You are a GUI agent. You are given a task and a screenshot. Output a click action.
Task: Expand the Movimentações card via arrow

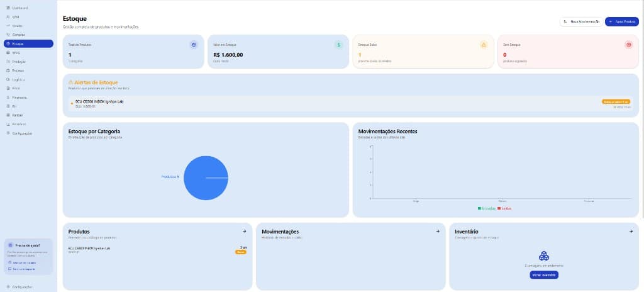438,232
